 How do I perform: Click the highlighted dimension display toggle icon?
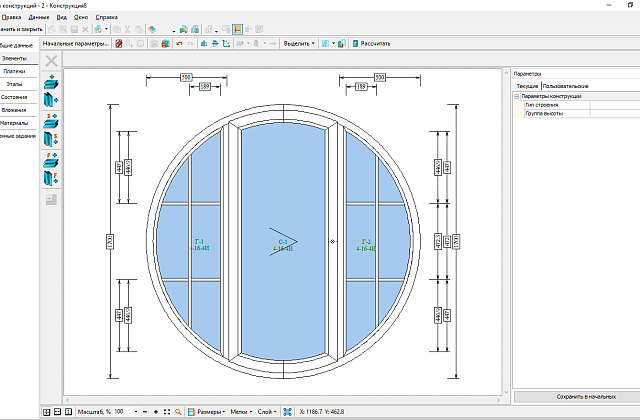(237, 29)
